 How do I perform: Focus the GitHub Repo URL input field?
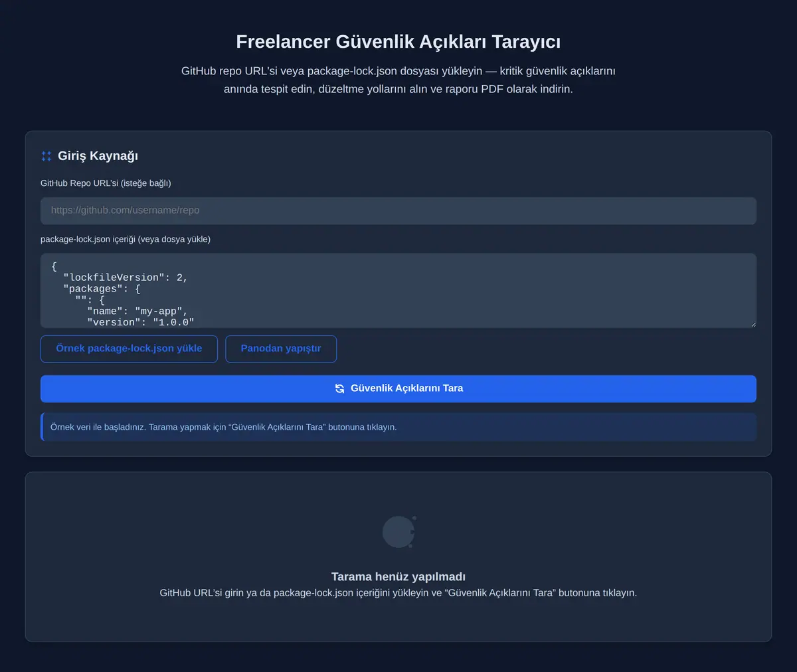398,210
